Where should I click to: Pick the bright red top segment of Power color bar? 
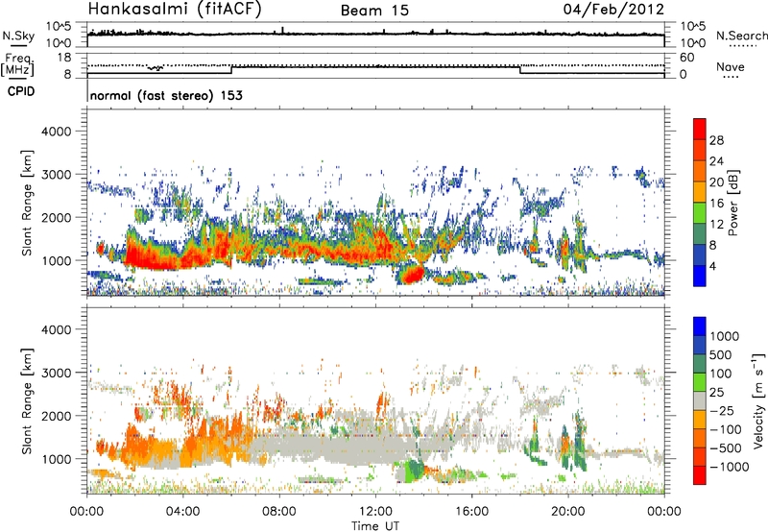tap(700, 130)
